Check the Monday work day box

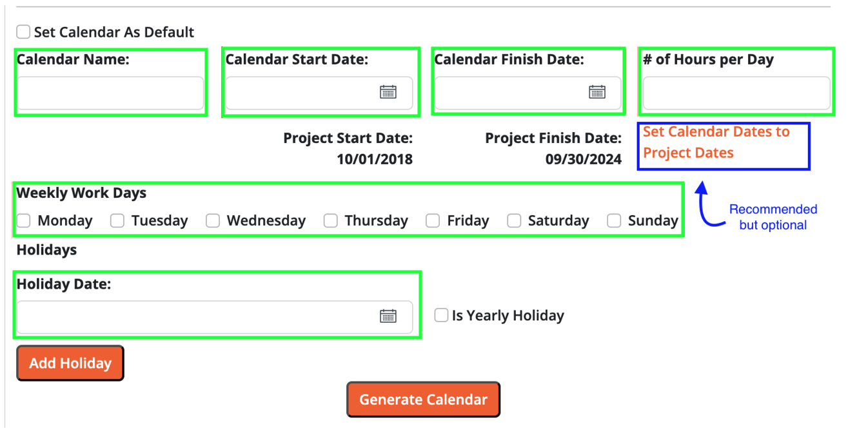click(24, 221)
